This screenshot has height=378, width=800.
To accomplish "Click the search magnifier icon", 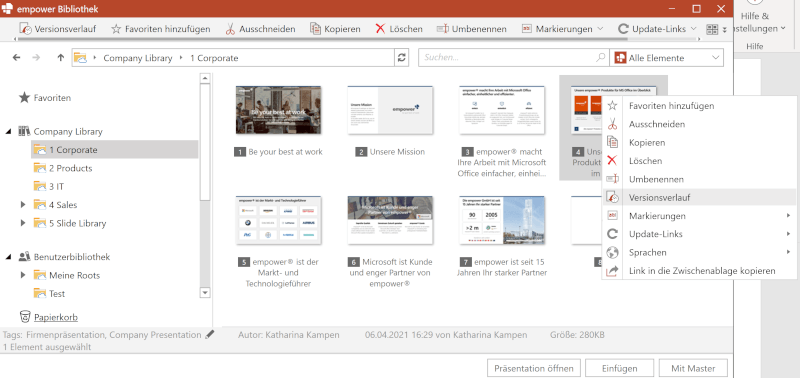I will [601, 58].
